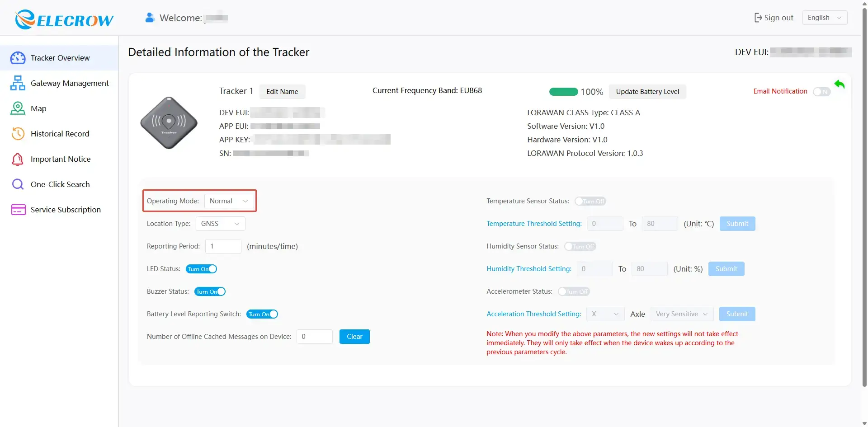Disable the Buzzer Status toggle
The height and width of the screenshot is (427, 868).
(210, 291)
